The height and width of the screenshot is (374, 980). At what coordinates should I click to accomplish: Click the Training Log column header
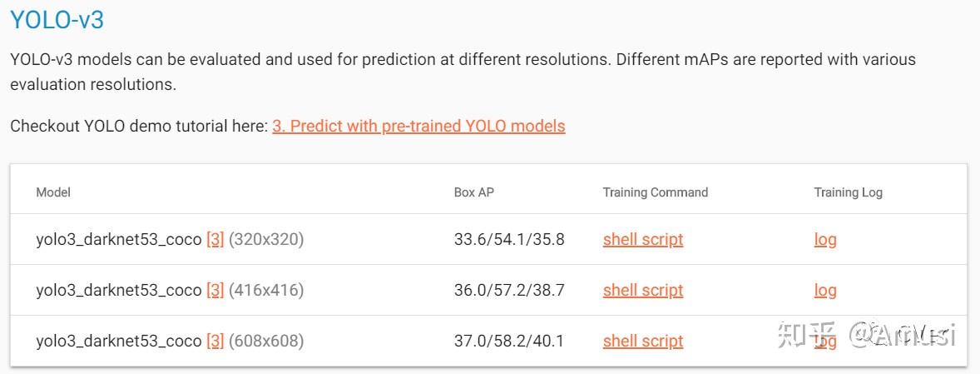coord(848,192)
